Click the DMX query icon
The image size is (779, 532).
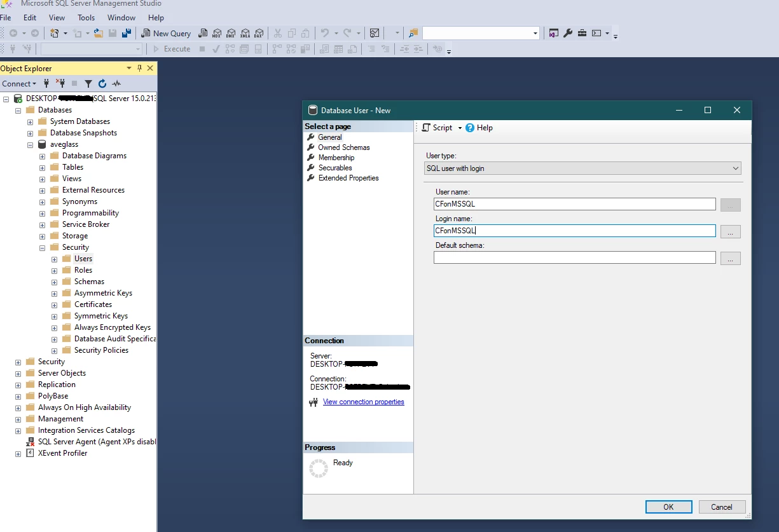(231, 33)
